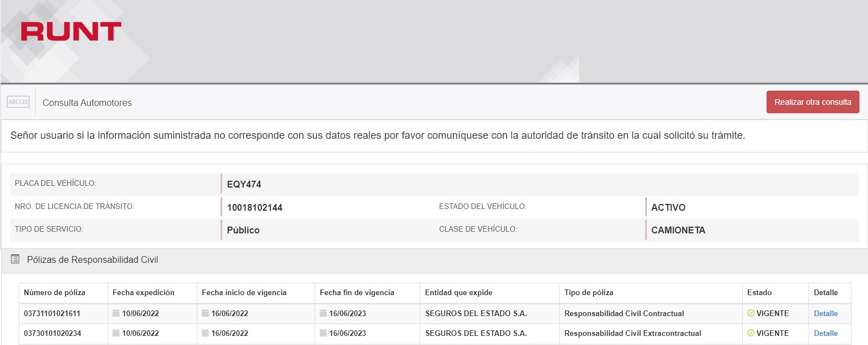Click the ABC123 license plate icon
Screen dimensions: 868x345
(18, 102)
